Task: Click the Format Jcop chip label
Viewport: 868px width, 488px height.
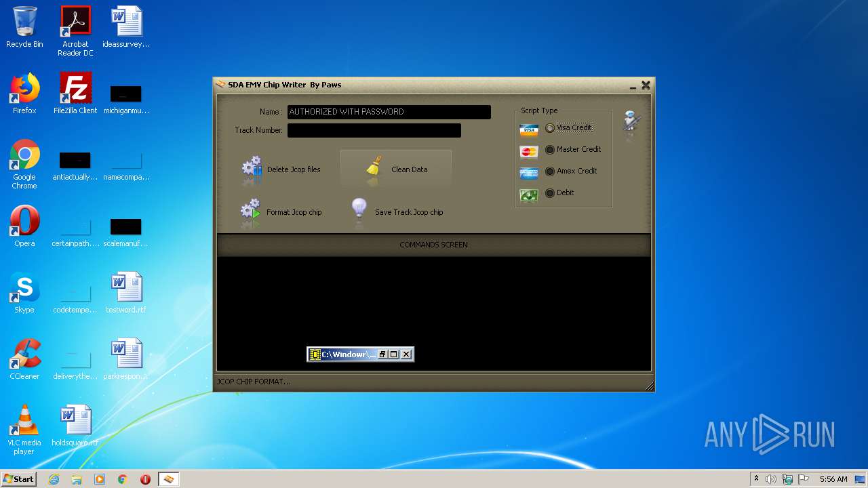Action: click(294, 212)
